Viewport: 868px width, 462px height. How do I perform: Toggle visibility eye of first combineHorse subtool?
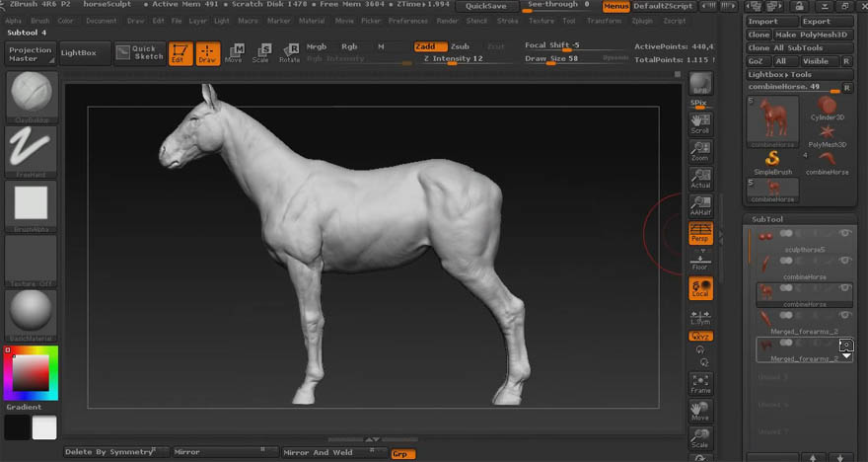click(x=844, y=261)
